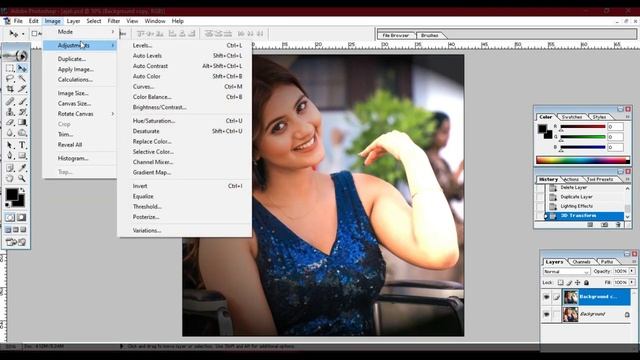This screenshot has height=360, width=640.
Task: Toggle Auto Select Layer checkbox in options bar
Action: coord(35,33)
